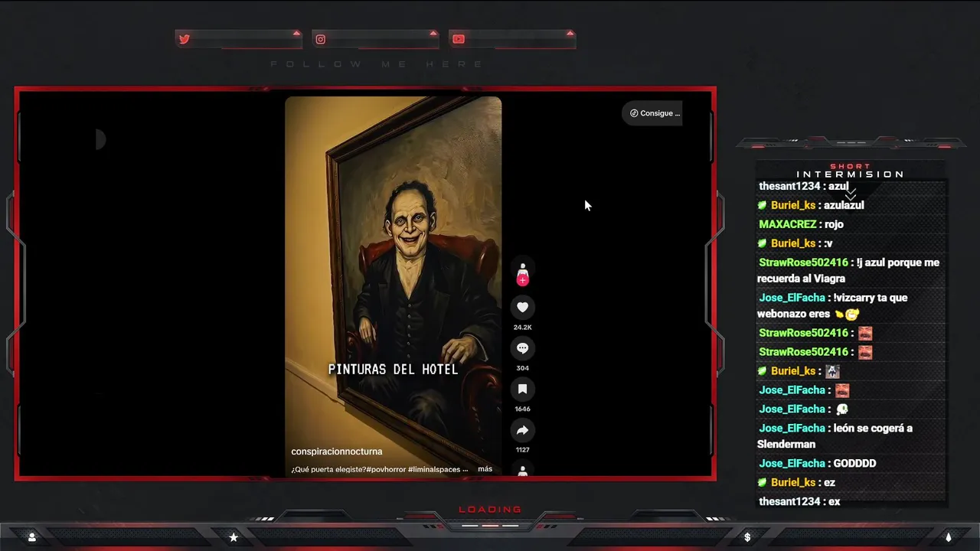Like the video with the heart icon
This screenshot has width=980, height=551.
pyautogui.click(x=522, y=308)
